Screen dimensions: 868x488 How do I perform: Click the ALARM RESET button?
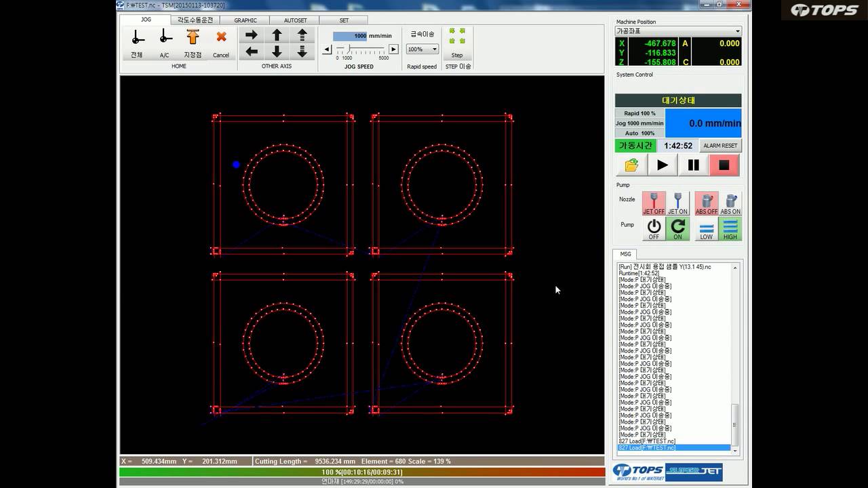pyautogui.click(x=720, y=146)
